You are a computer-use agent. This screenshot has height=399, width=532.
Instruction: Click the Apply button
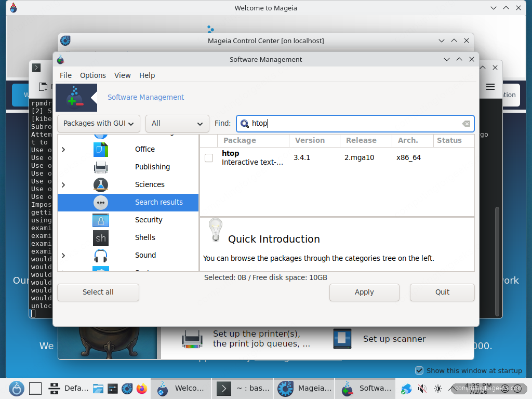[364, 292]
